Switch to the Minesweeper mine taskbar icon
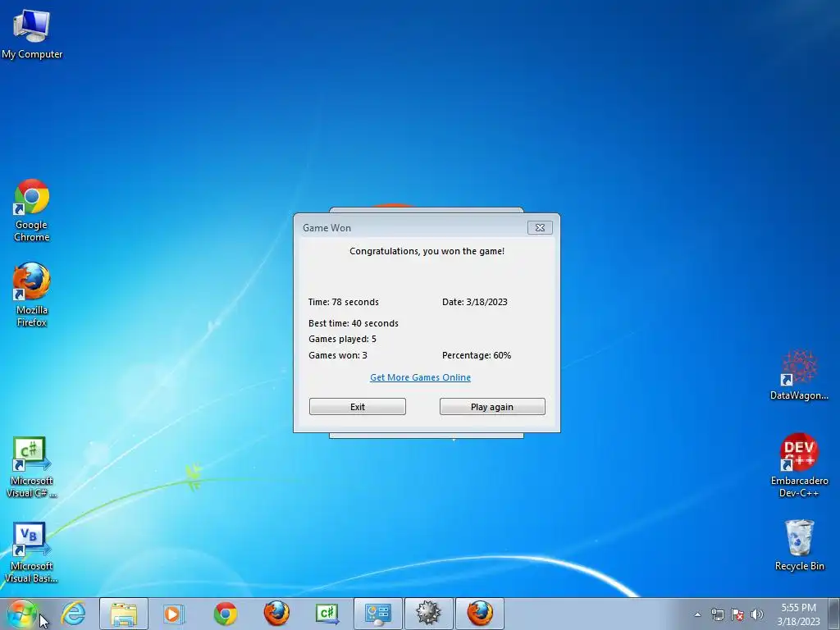The image size is (840, 630). pos(428,614)
